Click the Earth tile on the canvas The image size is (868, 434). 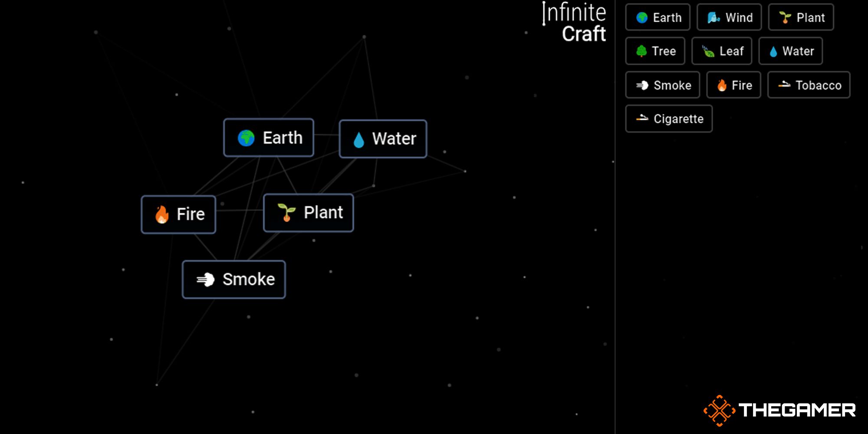pos(269,138)
